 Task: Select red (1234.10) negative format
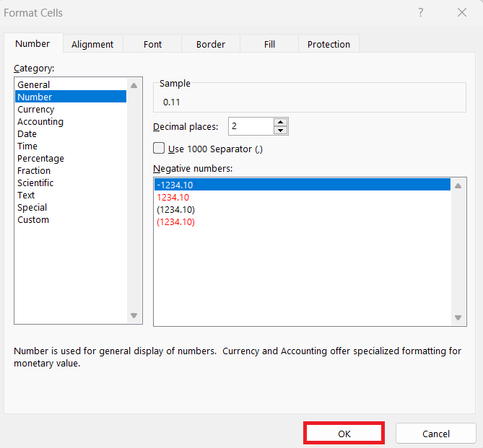[x=303, y=222]
